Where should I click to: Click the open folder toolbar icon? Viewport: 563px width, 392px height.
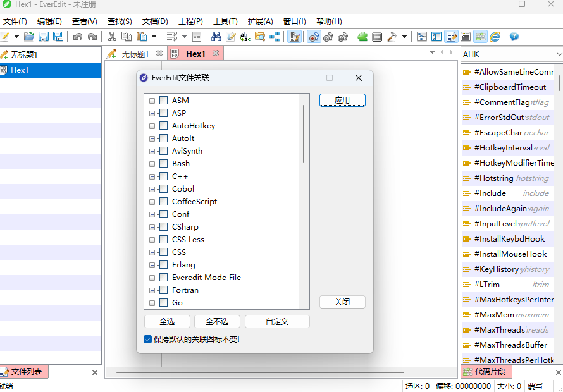click(29, 37)
